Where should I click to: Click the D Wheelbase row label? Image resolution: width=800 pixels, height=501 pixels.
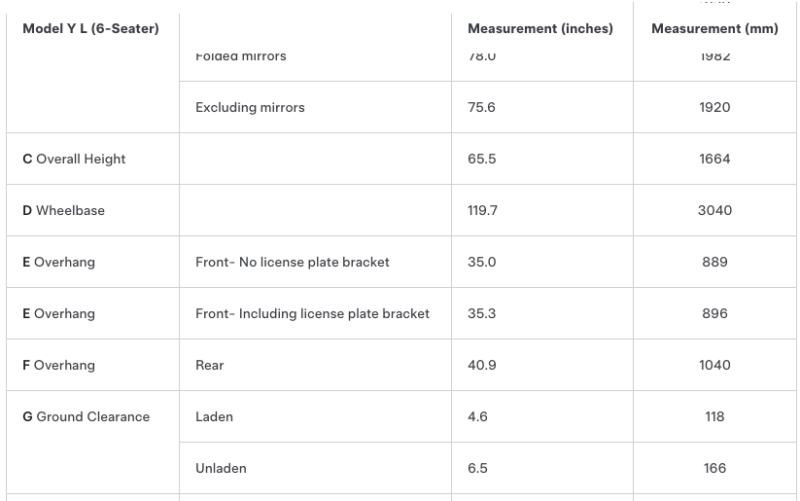point(64,210)
